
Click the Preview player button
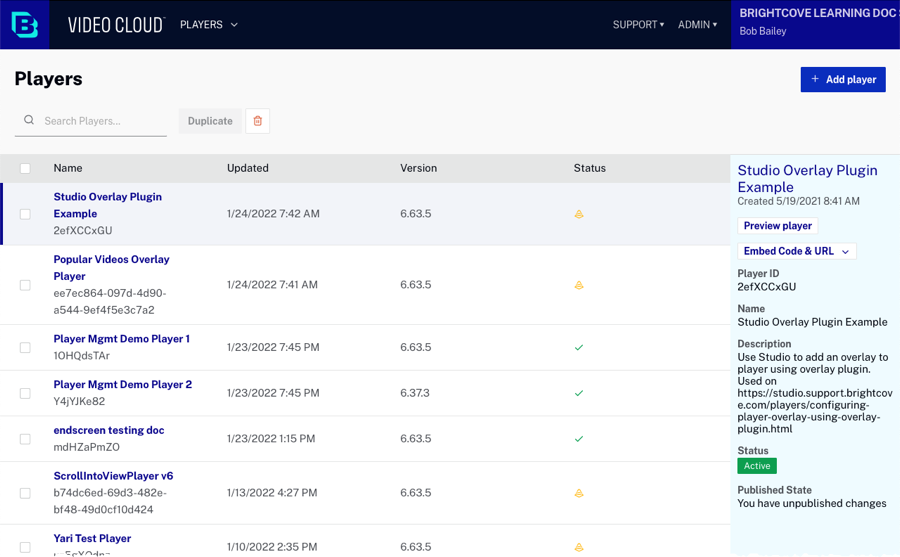tap(777, 226)
